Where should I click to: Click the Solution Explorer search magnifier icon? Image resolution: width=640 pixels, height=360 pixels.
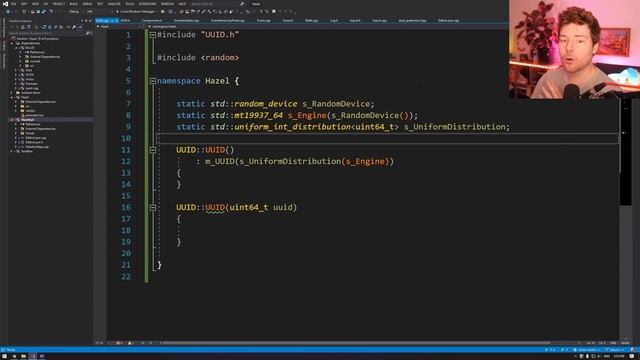[87, 33]
